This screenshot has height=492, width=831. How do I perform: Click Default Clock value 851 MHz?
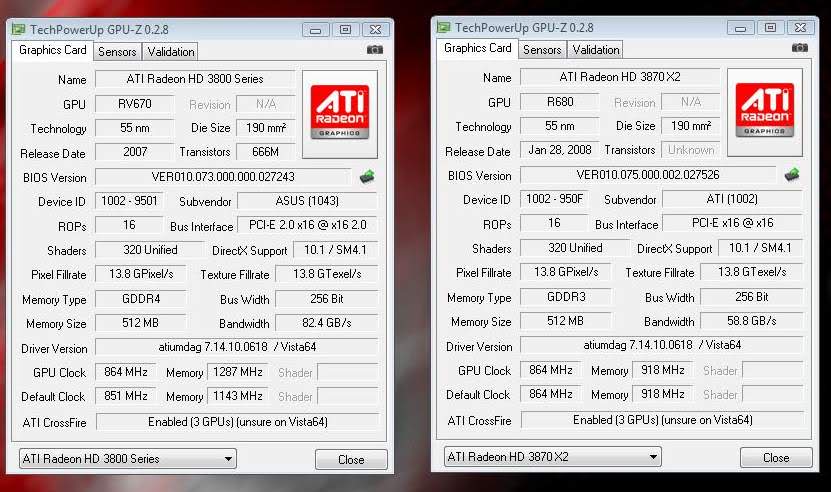click(126, 396)
